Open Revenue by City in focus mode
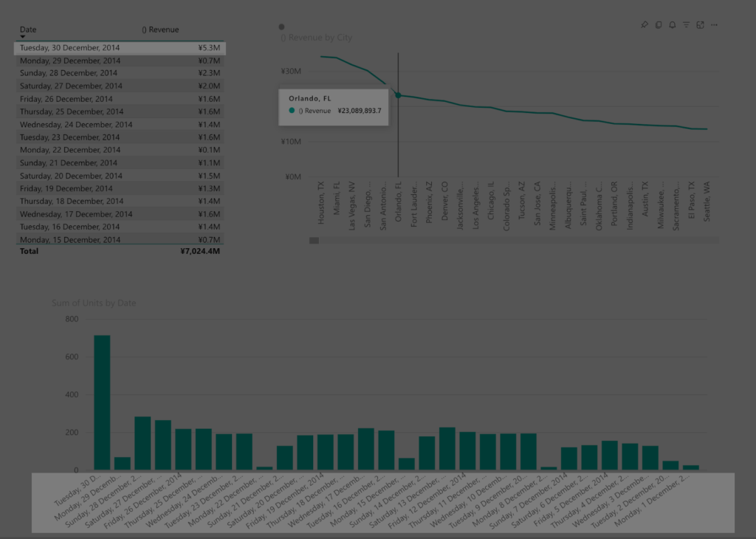Screen dimensions: 756x539 pyautogui.click(x=700, y=25)
